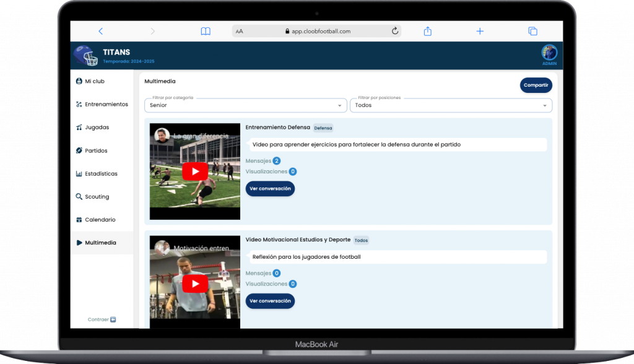Open the admin profile avatar
The width and height of the screenshot is (634, 364).
click(x=549, y=53)
